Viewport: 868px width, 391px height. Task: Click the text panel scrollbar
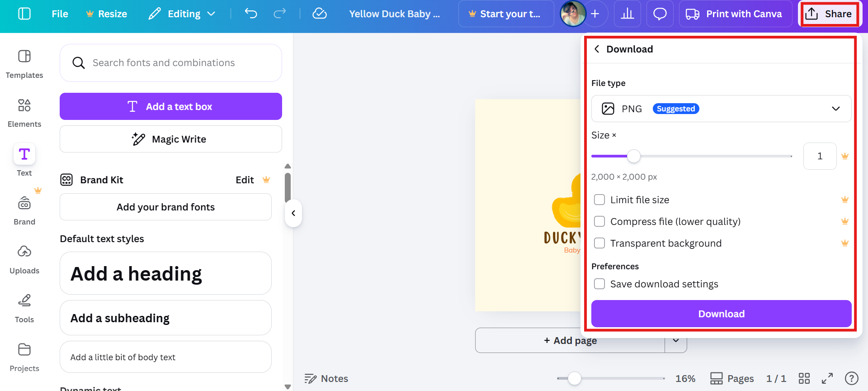pos(288,187)
